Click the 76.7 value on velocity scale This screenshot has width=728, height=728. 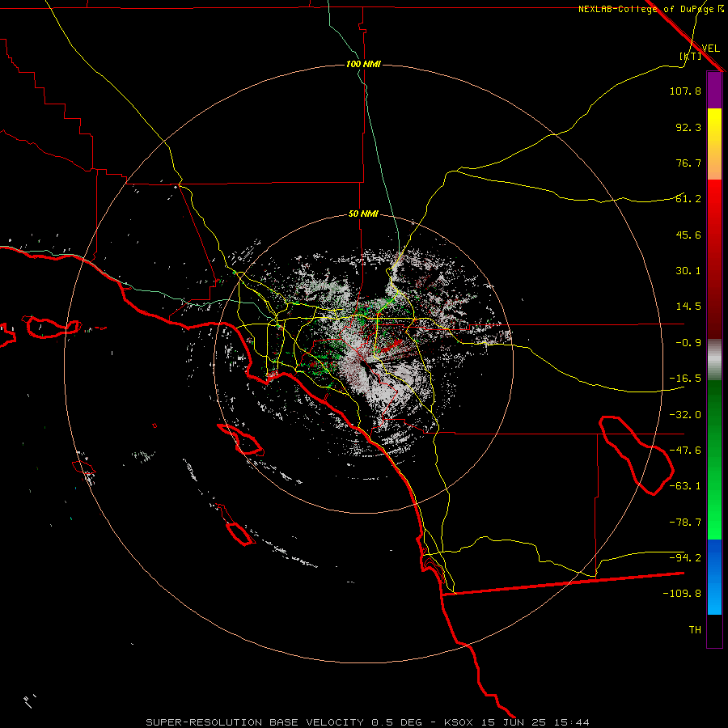[688, 163]
